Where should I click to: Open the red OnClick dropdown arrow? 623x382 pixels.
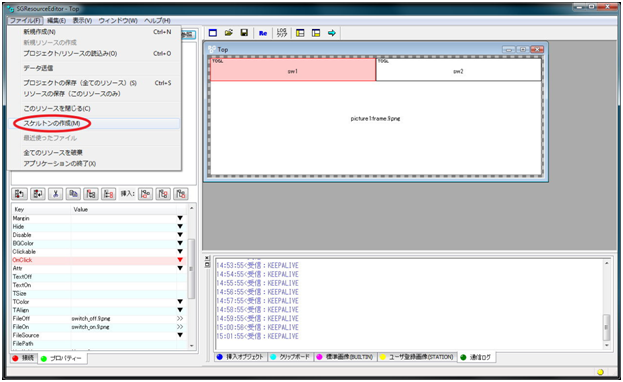point(180,260)
